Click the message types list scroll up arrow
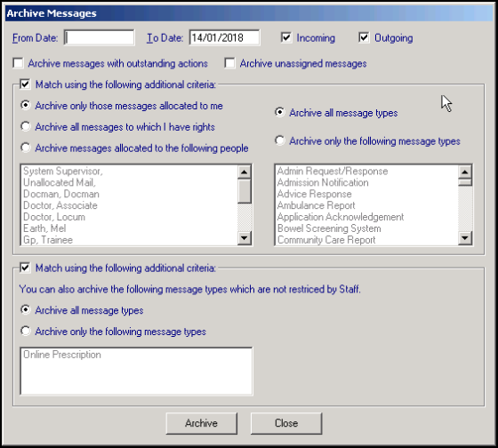Viewport: 498px width, 448px height. pyautogui.click(x=465, y=172)
